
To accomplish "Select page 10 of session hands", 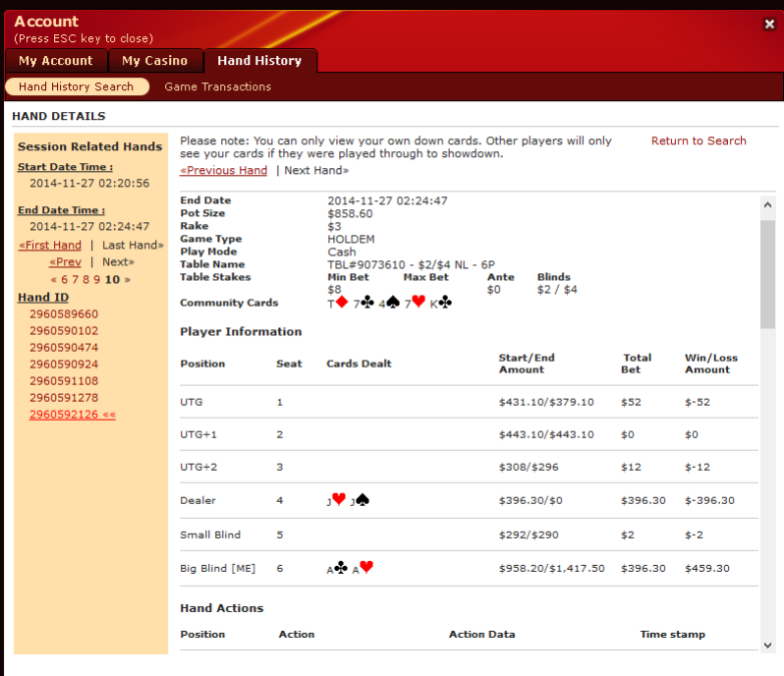I will click(112, 279).
